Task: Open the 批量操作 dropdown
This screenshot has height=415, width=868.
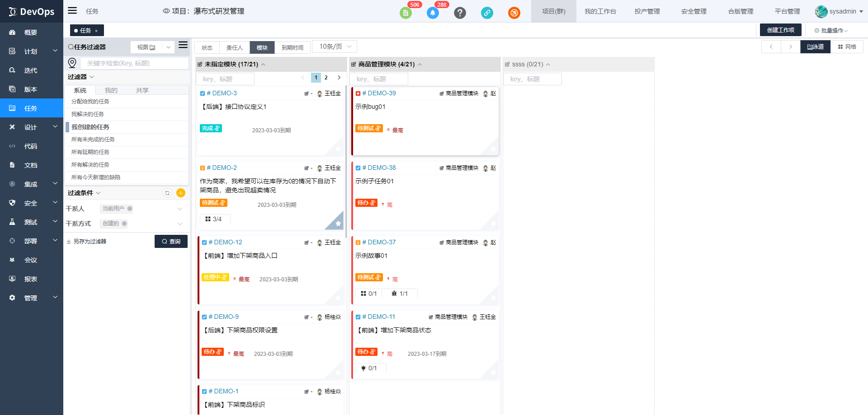Action: click(x=831, y=31)
